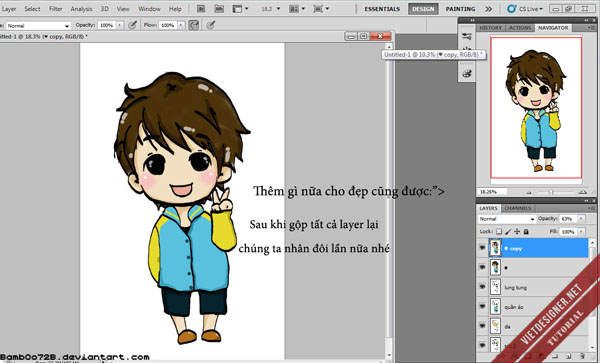Click Navigator zoom percentage field
The height and width of the screenshot is (363, 600).
[492, 192]
